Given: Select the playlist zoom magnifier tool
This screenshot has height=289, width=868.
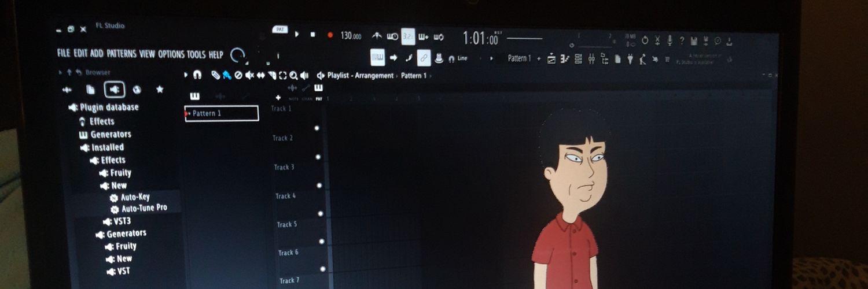Looking at the screenshot, I should tap(294, 75).
